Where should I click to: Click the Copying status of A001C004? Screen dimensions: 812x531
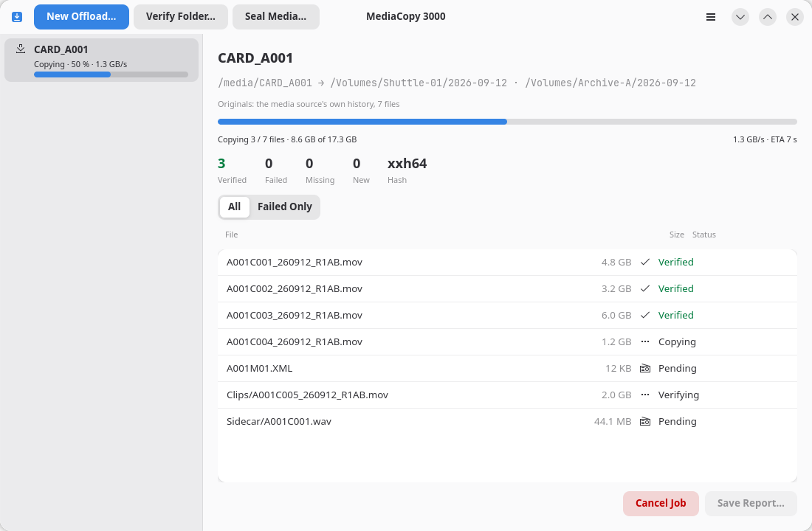click(x=677, y=341)
